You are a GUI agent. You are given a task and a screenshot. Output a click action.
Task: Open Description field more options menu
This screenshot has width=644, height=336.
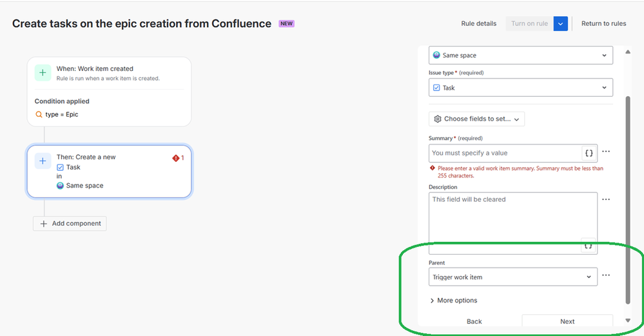point(606,200)
